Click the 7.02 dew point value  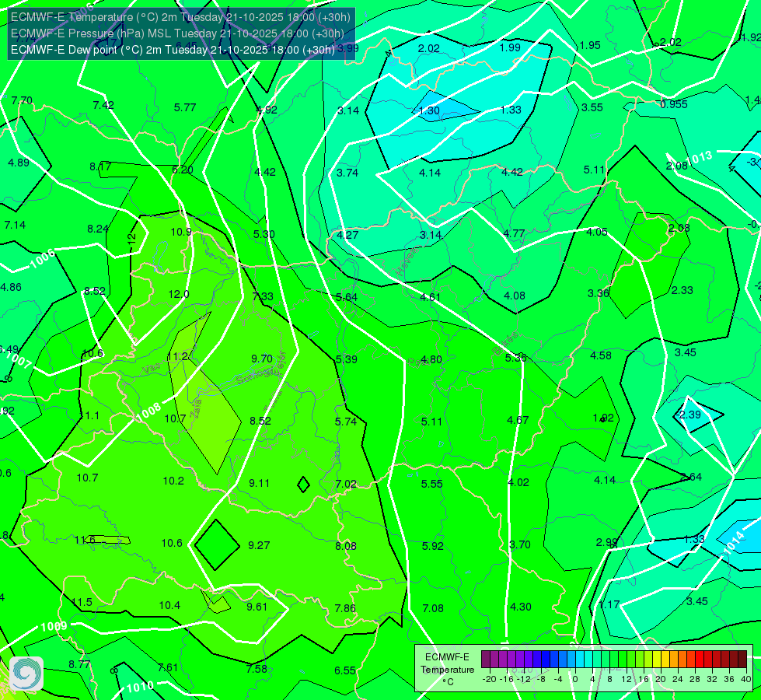pyautogui.click(x=346, y=485)
